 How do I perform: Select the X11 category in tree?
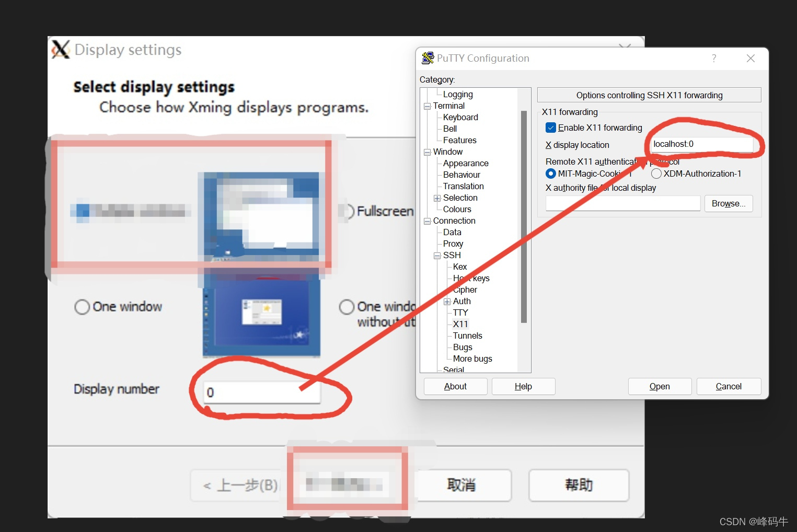pyautogui.click(x=460, y=325)
